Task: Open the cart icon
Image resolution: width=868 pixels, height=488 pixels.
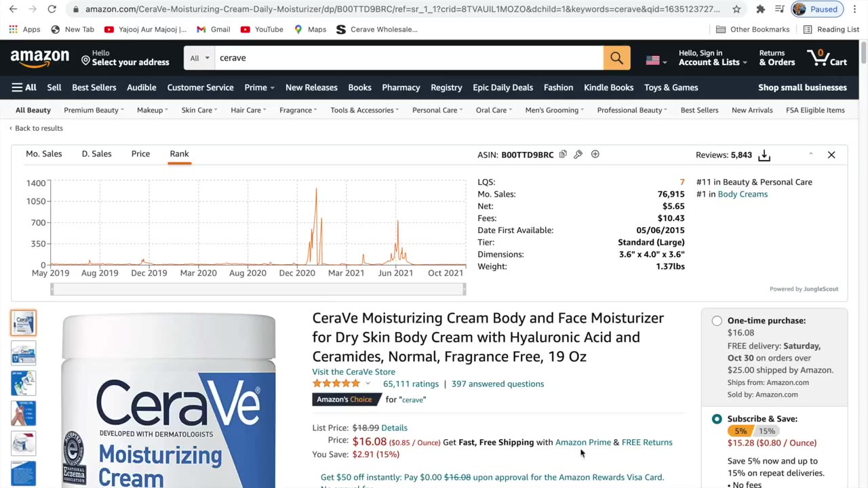Action: 827,58
